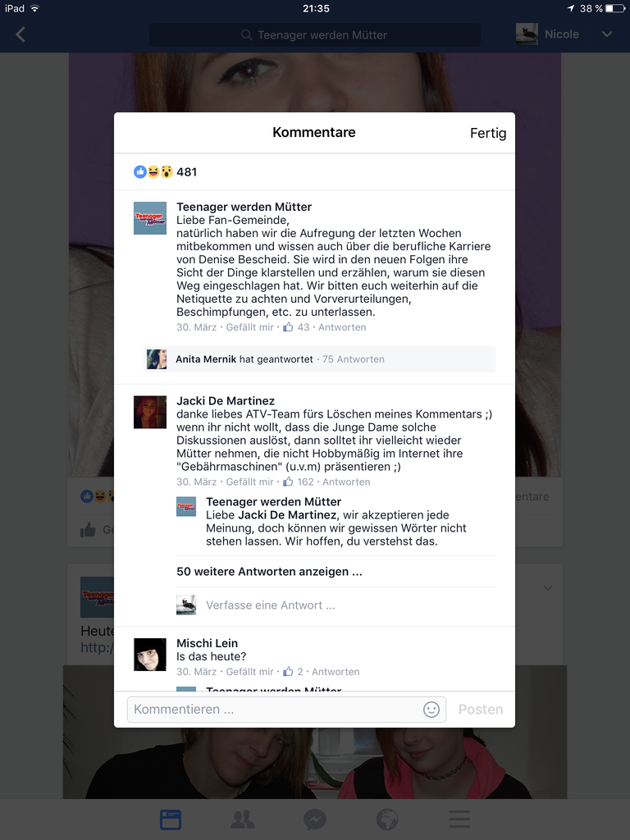630x840 pixels.
Task: Open the Notifications globe tab icon
Action: pyautogui.click(x=387, y=819)
